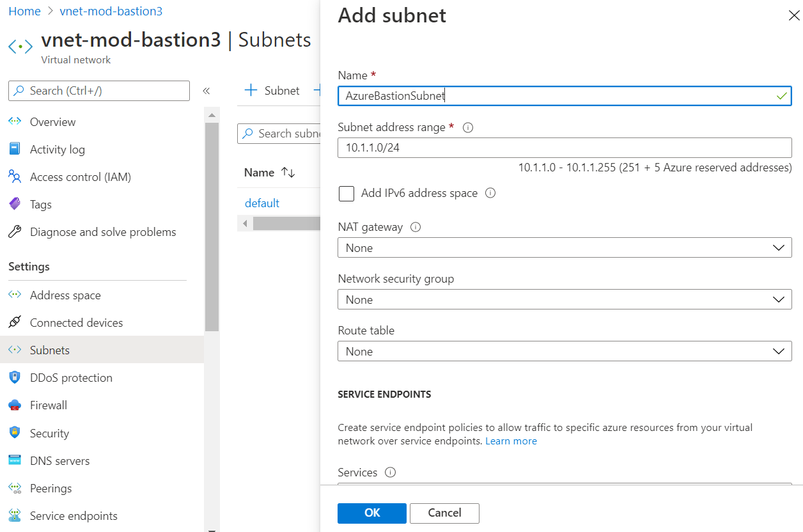Screen dimensions: 803x532
Task: Click the Name input field
Action: coord(565,96)
